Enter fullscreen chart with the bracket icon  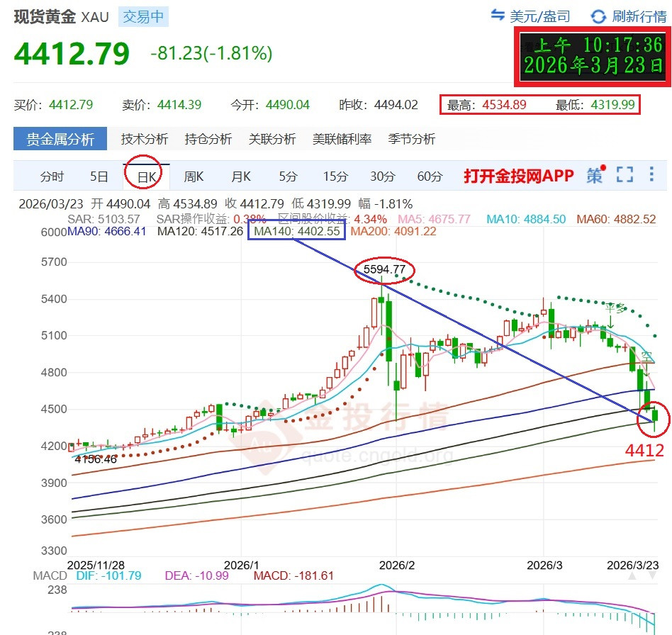coord(624,174)
